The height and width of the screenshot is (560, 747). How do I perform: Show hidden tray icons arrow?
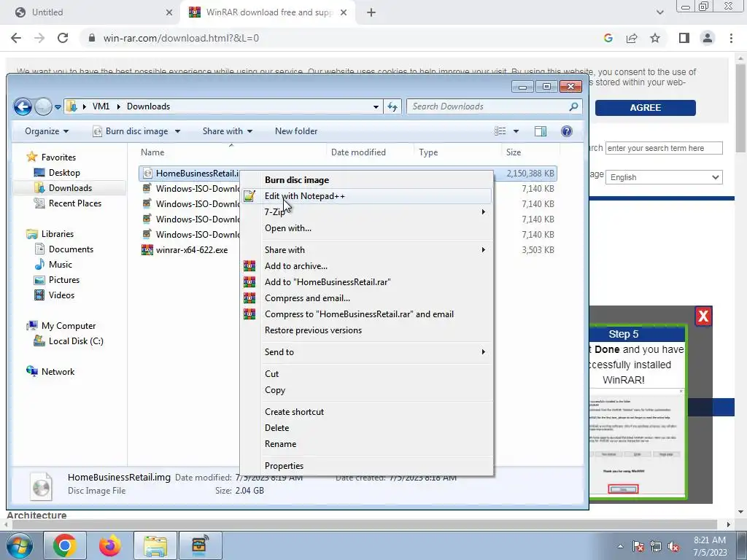pos(620,547)
